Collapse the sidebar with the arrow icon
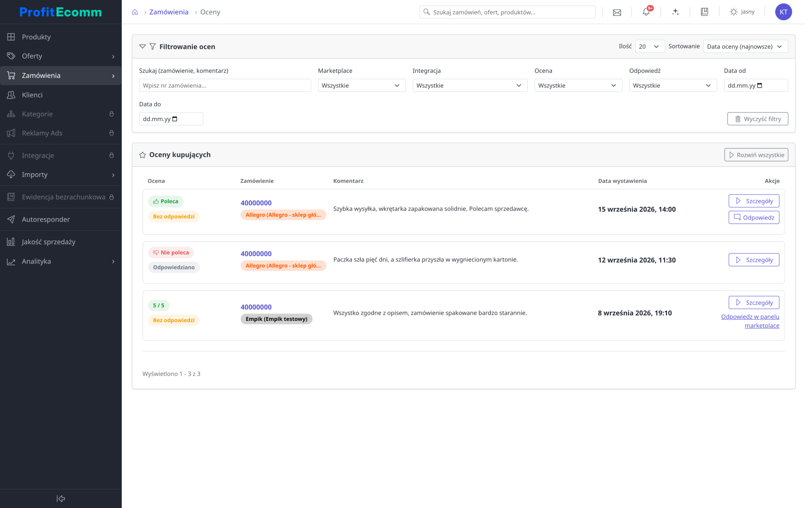Screen dimensions: 812x508 pos(61,498)
